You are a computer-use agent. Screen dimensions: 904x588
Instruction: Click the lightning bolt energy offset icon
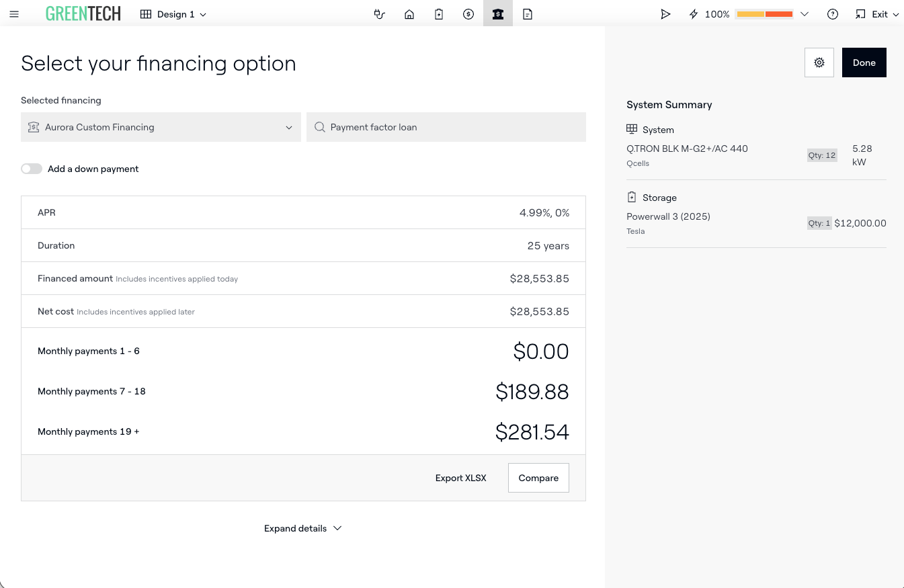[694, 14]
